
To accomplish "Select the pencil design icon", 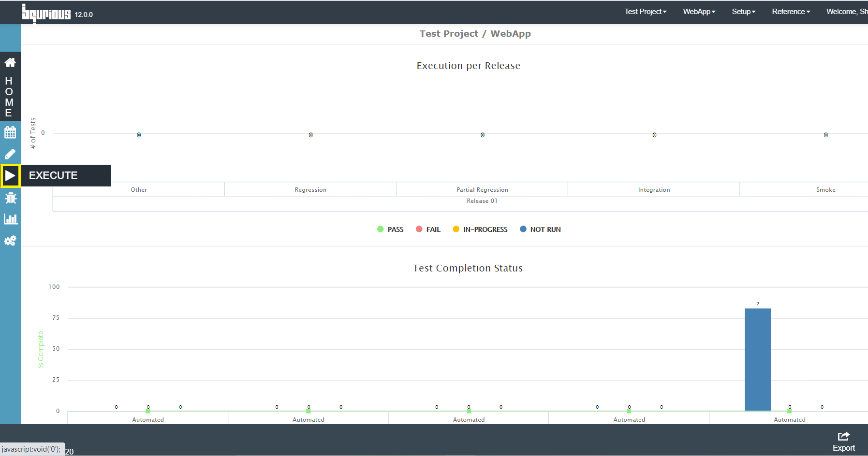I will (x=10, y=154).
